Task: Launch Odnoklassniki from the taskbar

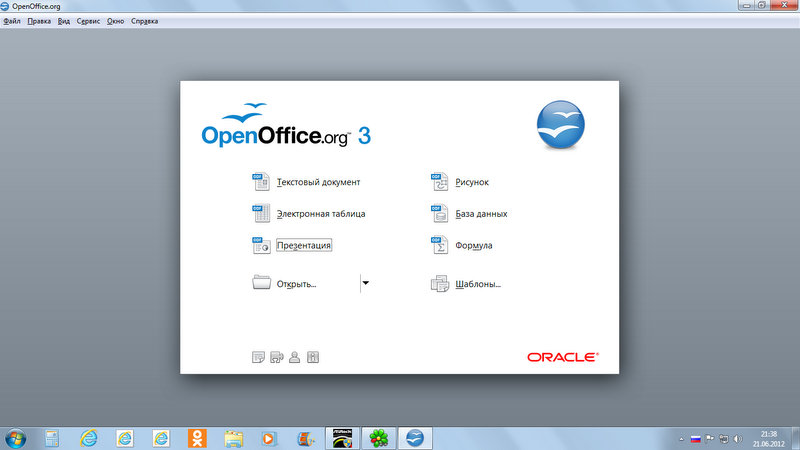Action: [197, 438]
